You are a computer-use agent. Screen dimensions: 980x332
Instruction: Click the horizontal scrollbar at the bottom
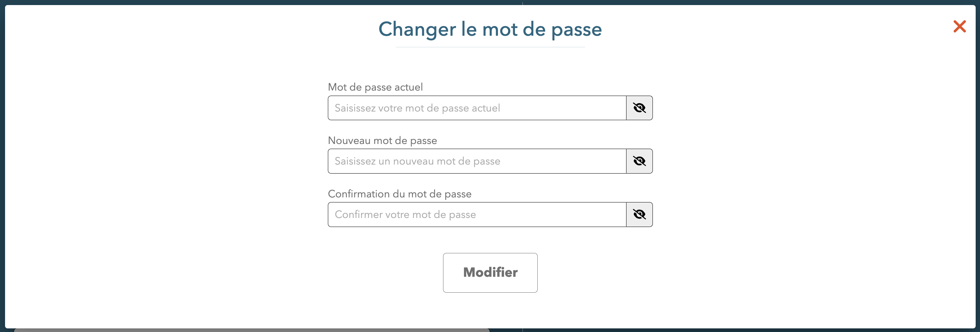pyautogui.click(x=251, y=330)
